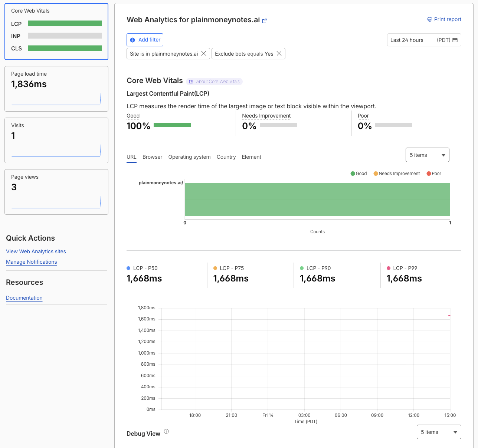Switch to the URL tab

131,157
